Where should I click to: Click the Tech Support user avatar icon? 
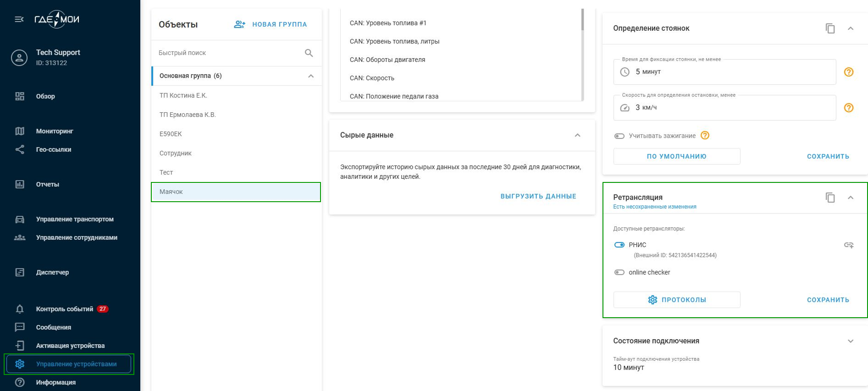[19, 58]
